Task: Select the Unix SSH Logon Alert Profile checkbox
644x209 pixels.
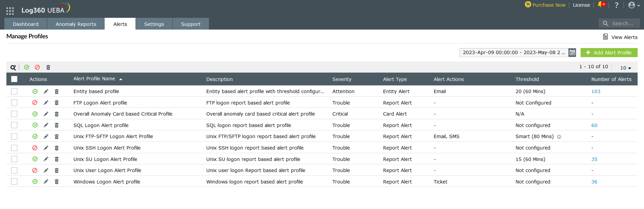Action: click(14, 148)
